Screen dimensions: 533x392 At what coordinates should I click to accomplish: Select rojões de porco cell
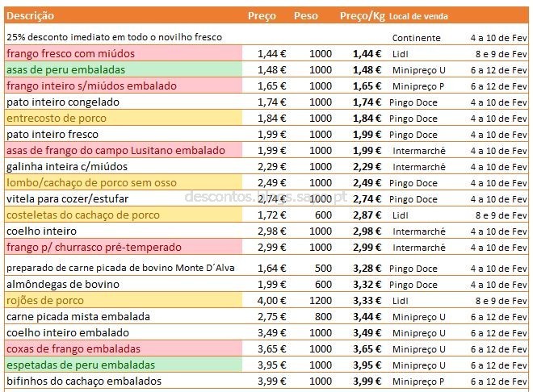point(124,300)
